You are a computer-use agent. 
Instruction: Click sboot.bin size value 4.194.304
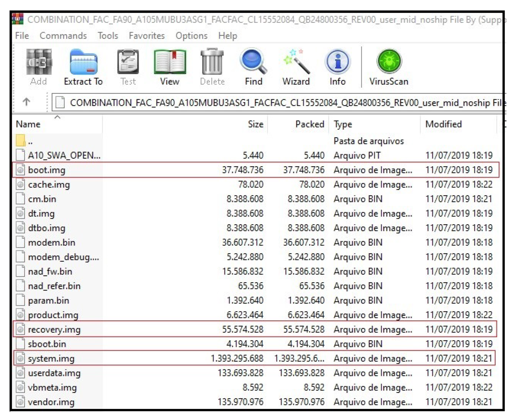point(245,344)
